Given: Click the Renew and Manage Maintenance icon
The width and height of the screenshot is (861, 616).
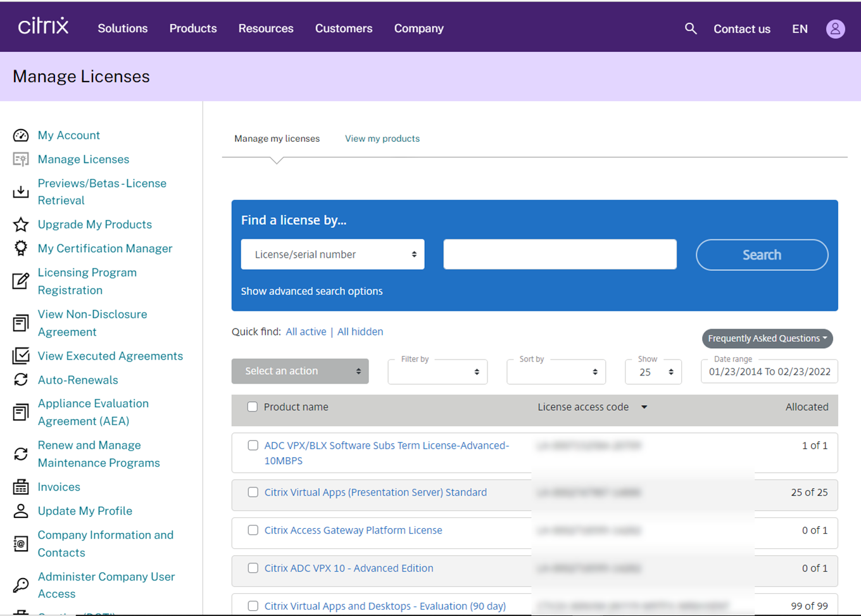Looking at the screenshot, I should pos(21,454).
